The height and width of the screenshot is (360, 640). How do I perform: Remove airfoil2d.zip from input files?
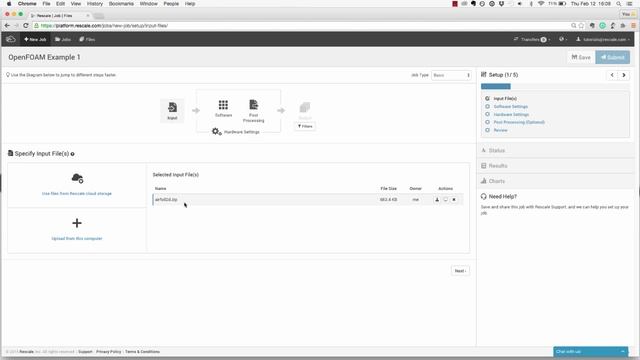point(454,200)
